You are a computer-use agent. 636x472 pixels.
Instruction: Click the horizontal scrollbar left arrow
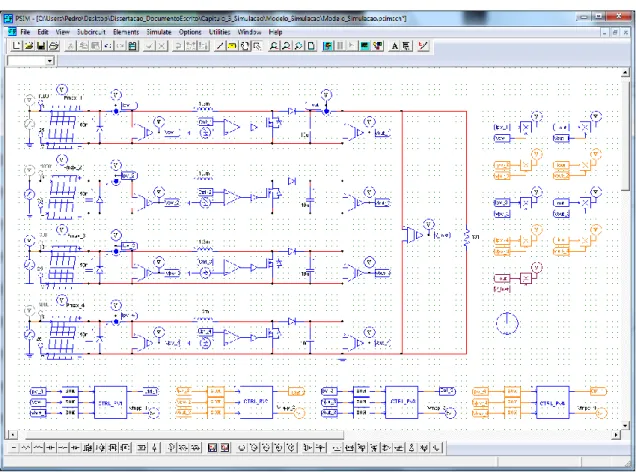point(13,435)
